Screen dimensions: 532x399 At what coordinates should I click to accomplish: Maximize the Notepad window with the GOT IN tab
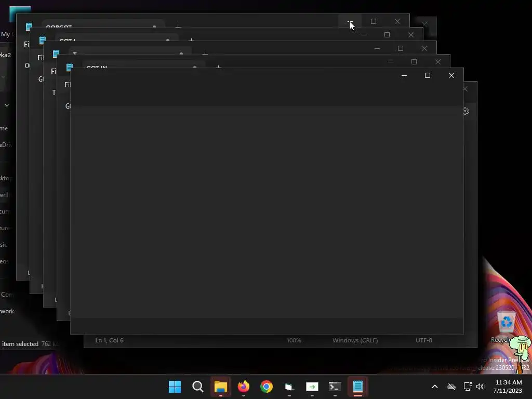pyautogui.click(x=414, y=62)
